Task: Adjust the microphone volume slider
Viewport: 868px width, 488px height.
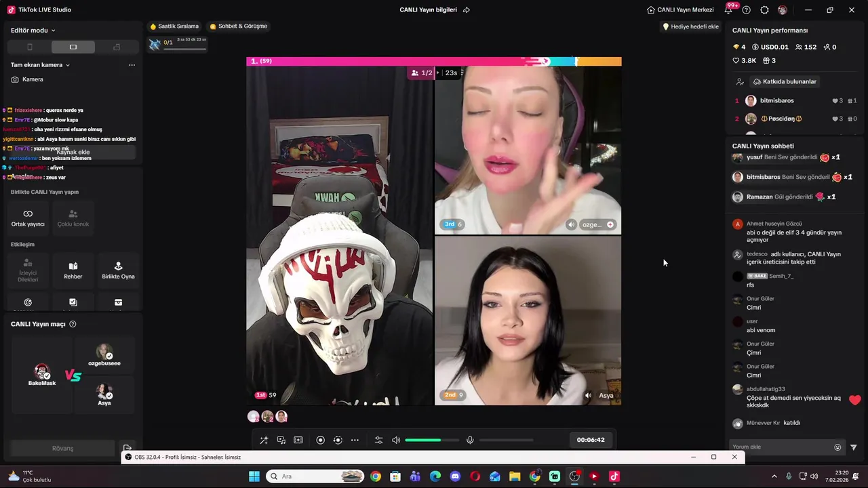Action: pyautogui.click(x=506, y=440)
